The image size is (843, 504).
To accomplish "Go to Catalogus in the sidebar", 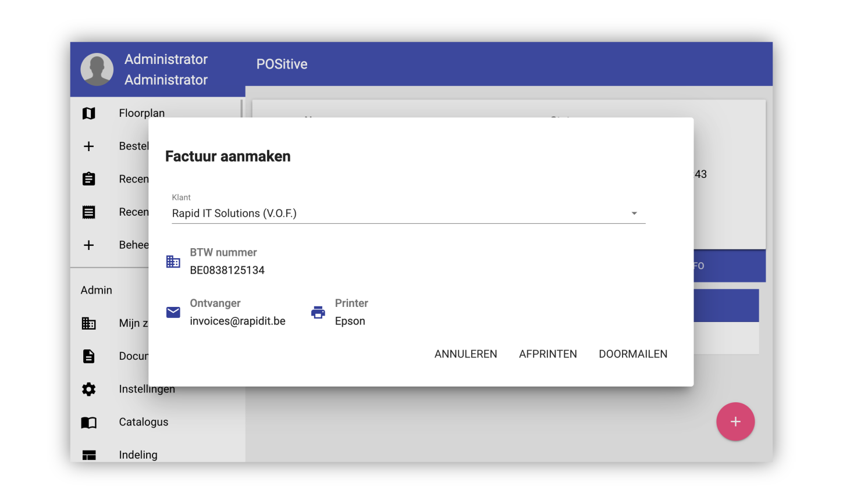I will coord(144,422).
